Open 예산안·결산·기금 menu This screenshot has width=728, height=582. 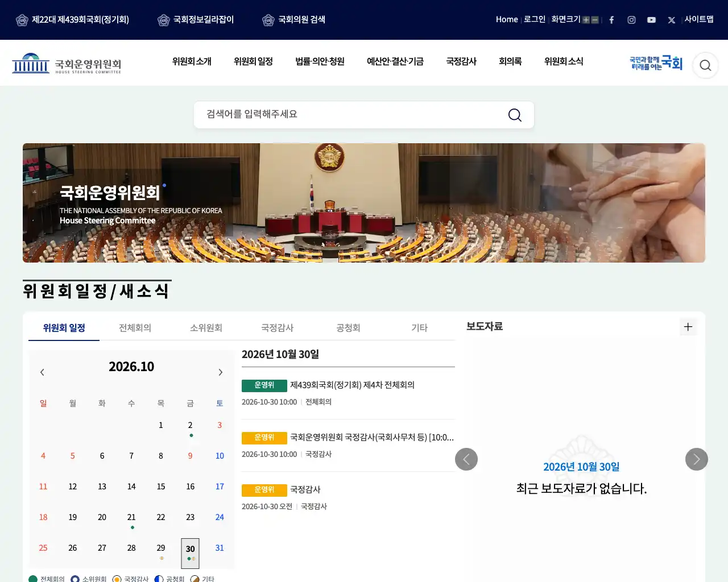pyautogui.click(x=395, y=61)
